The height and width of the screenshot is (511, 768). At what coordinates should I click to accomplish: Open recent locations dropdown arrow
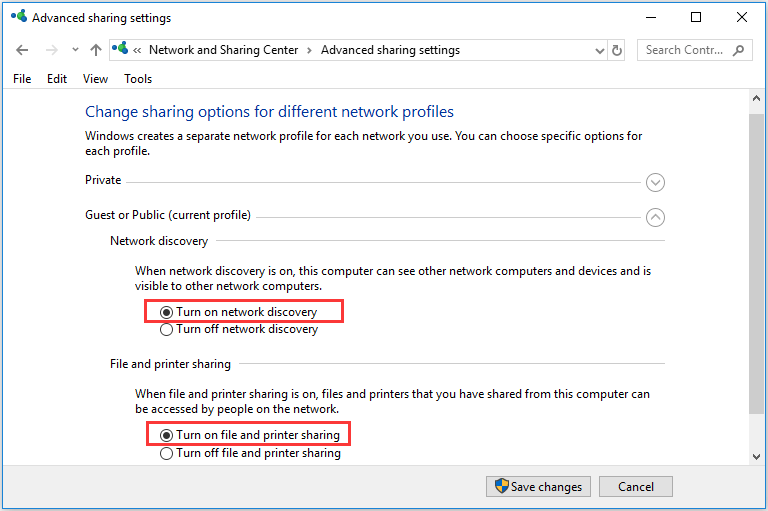pos(75,49)
